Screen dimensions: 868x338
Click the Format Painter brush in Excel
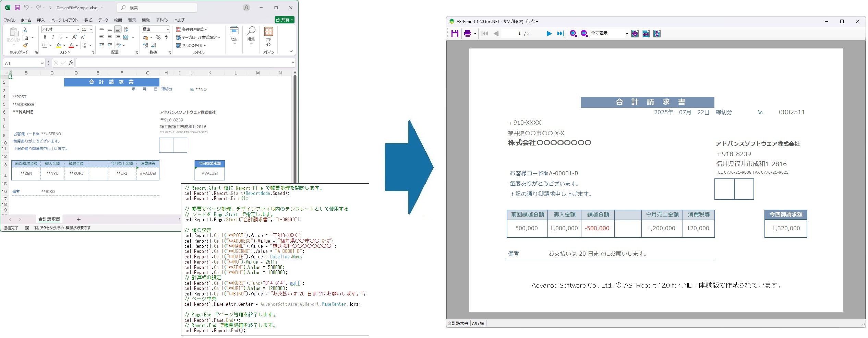(x=25, y=45)
